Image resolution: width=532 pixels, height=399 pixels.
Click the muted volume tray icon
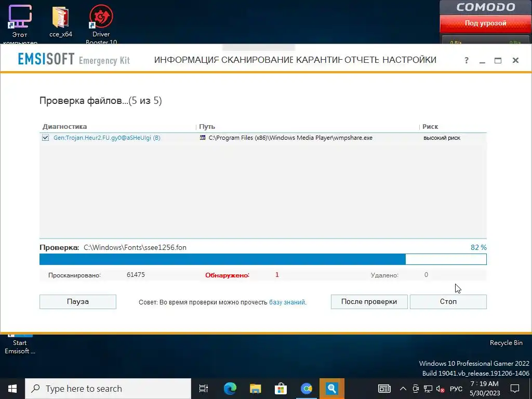pyautogui.click(x=441, y=389)
